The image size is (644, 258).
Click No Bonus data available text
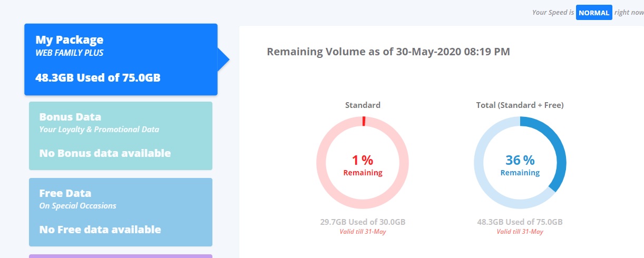[x=105, y=153]
